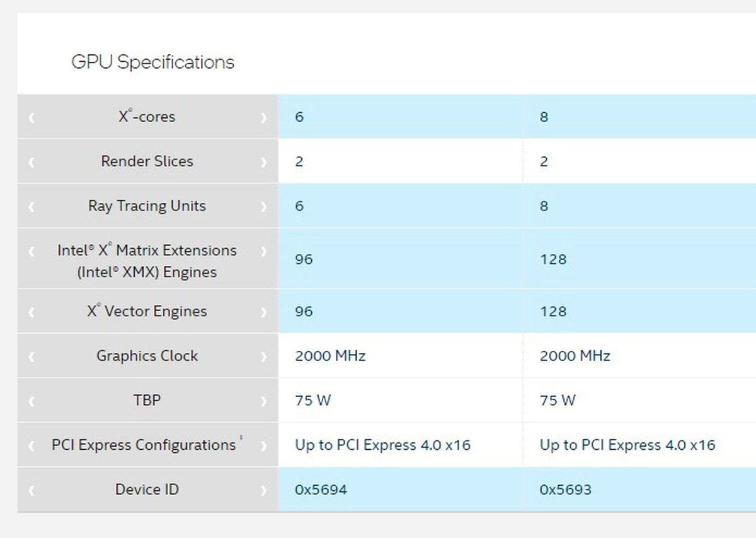Select the Graphics Clock row label
This screenshot has height=538, width=756.
tap(147, 356)
